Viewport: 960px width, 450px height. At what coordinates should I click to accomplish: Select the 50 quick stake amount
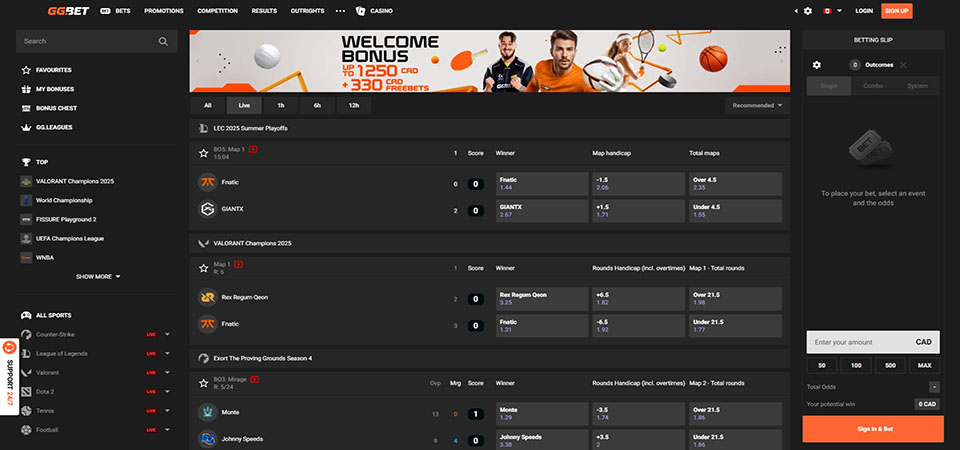(x=822, y=366)
